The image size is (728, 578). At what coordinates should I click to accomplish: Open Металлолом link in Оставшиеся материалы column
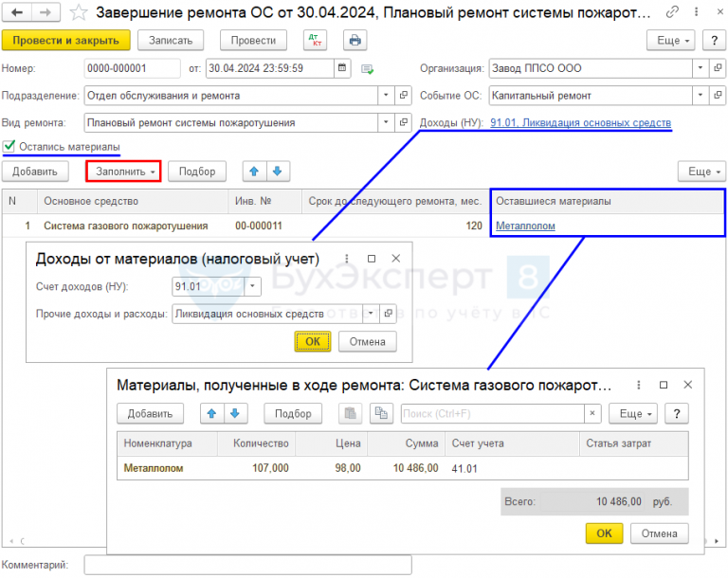click(x=525, y=226)
